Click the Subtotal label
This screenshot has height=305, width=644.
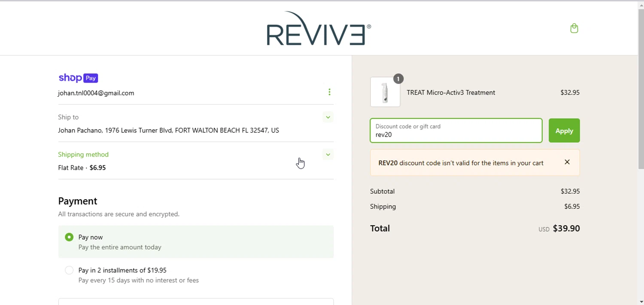point(382,191)
